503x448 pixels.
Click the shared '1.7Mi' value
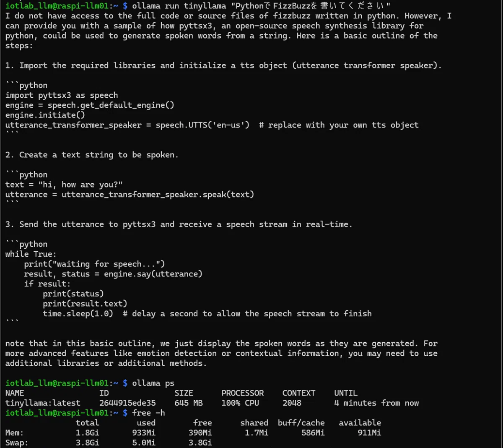point(257,433)
